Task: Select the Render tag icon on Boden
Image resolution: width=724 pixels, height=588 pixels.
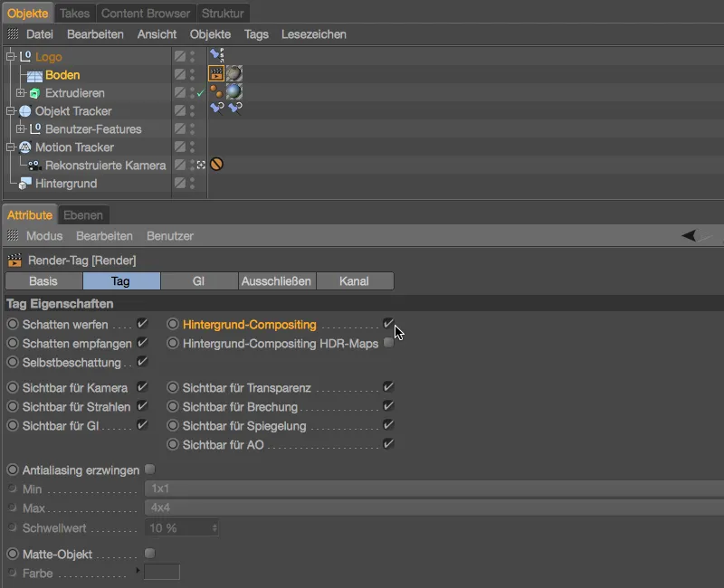Action: click(x=216, y=74)
